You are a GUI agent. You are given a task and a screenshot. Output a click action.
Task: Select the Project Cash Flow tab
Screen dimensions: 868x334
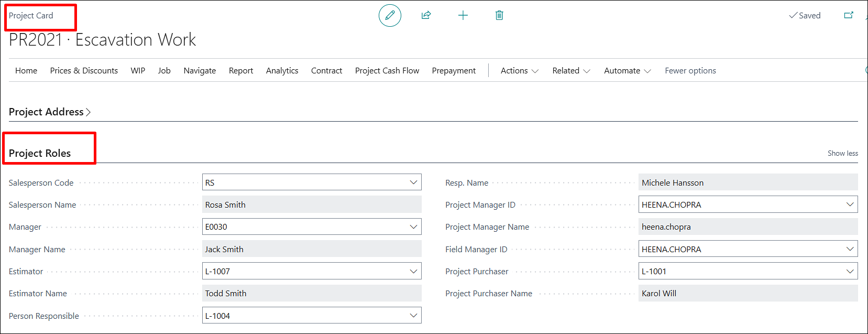[387, 71]
